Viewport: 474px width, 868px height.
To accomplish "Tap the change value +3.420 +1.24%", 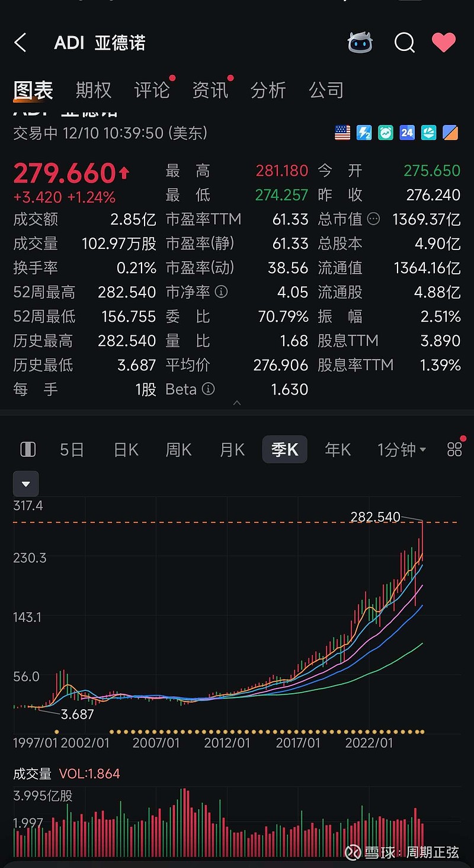I will click(64, 197).
